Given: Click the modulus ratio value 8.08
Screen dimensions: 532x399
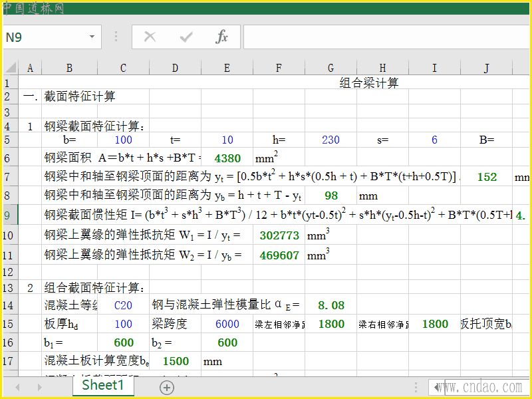Looking at the screenshot, I should coord(331,305).
